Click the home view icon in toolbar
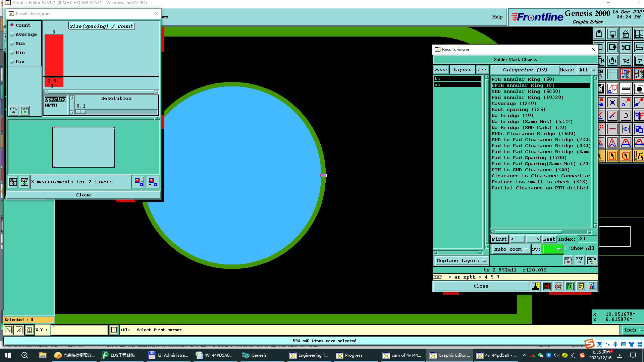Image resolution: width=644 pixels, height=362 pixels. click(626, 34)
